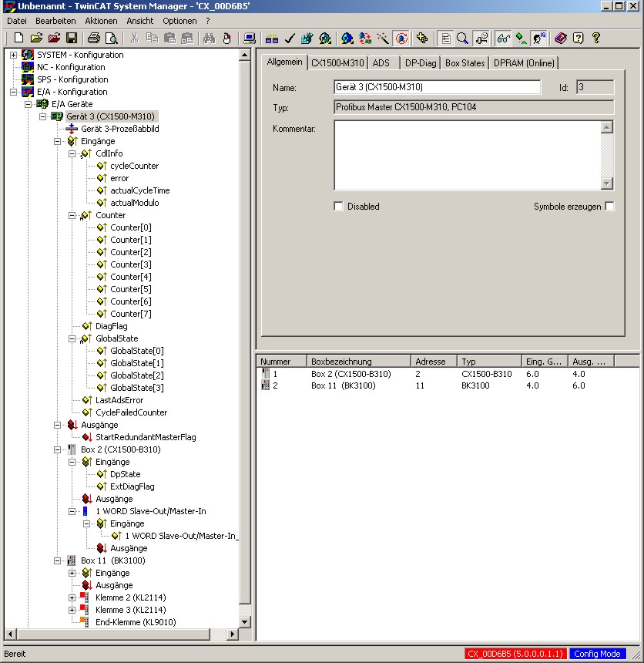This screenshot has width=644, height=663.
Task: Expand the SYSTEM - Konfiguration node
Action: click(14, 55)
